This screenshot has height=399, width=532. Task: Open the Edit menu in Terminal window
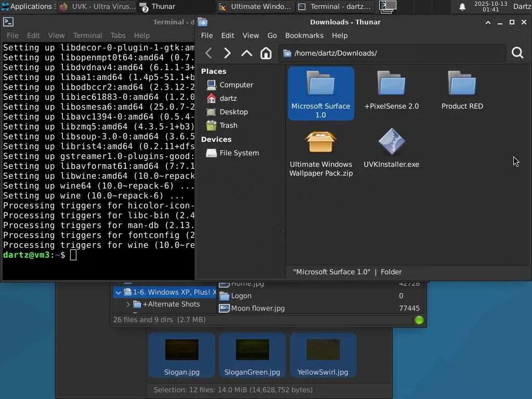(33, 36)
